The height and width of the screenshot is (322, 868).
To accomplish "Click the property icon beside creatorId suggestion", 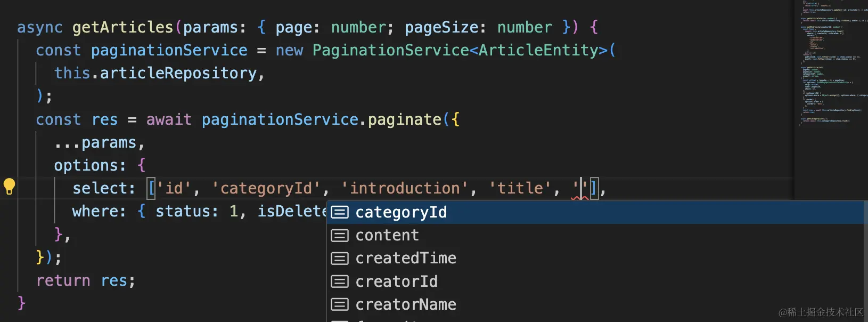I will click(340, 281).
